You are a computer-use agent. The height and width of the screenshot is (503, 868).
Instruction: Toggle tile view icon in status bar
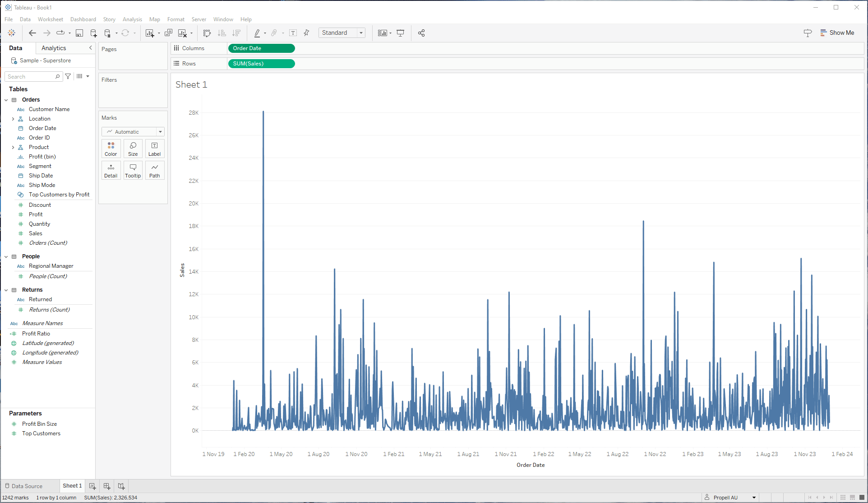(843, 498)
